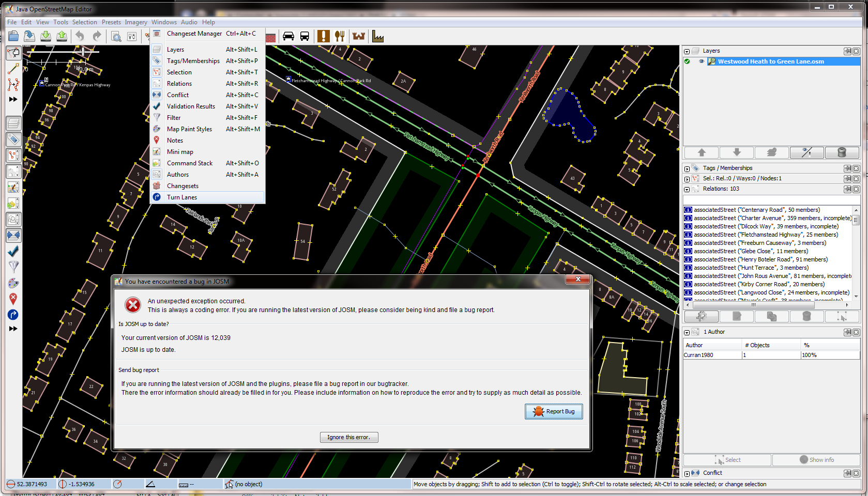
Task: Click the Map Paint Styles palette icon
Action: pos(13,283)
